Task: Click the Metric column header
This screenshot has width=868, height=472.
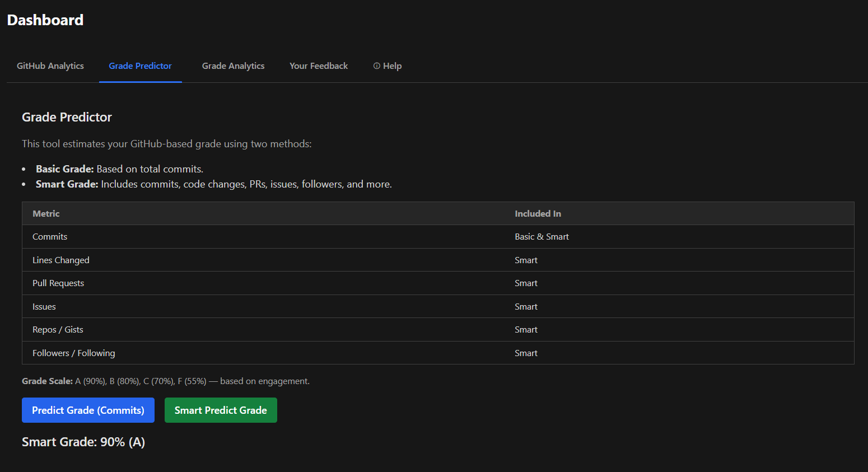Action: click(x=46, y=214)
